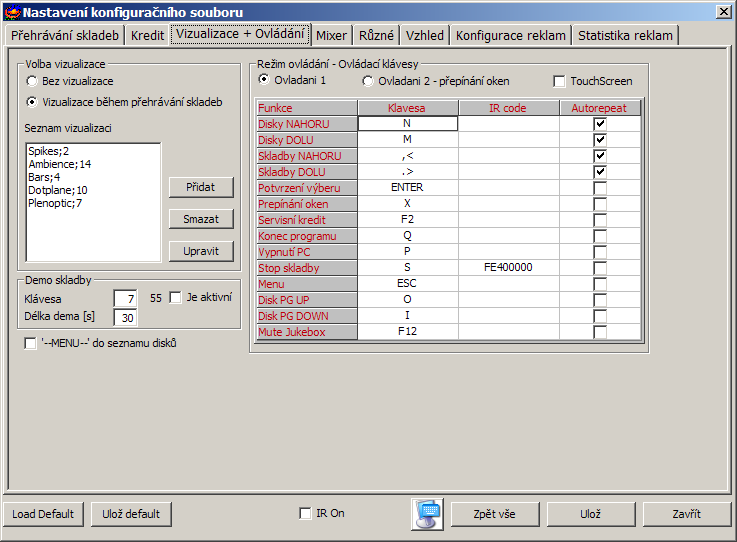Enable the TouchScreen checkbox
The width and height of the screenshot is (737, 542).
[x=559, y=81]
